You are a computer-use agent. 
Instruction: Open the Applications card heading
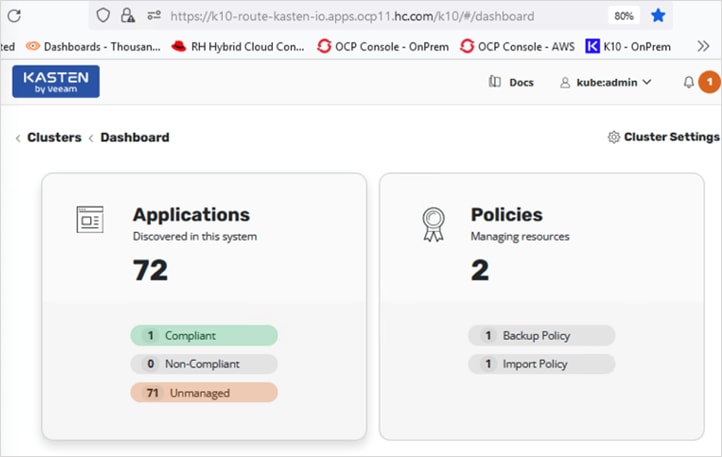[x=191, y=215]
